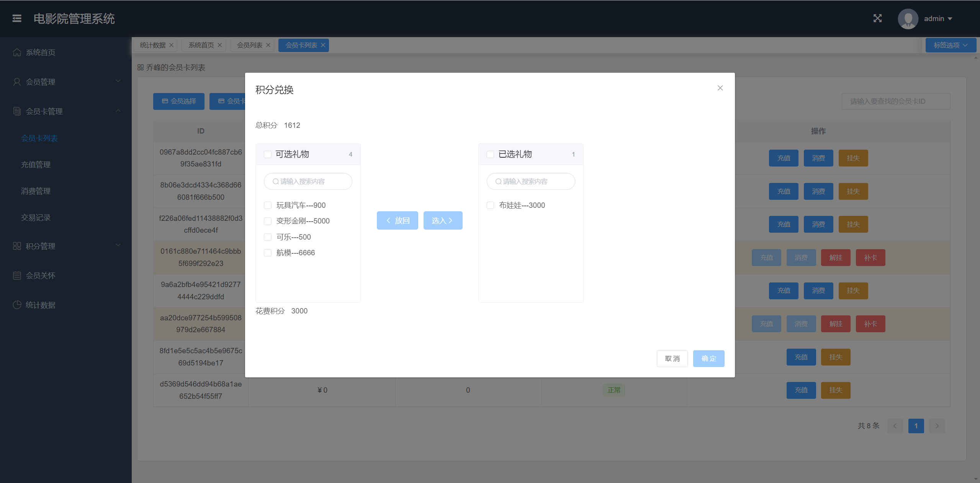Toggle the 可选礼物 select-all checkbox
Image resolution: width=980 pixels, height=483 pixels.
[x=268, y=154]
